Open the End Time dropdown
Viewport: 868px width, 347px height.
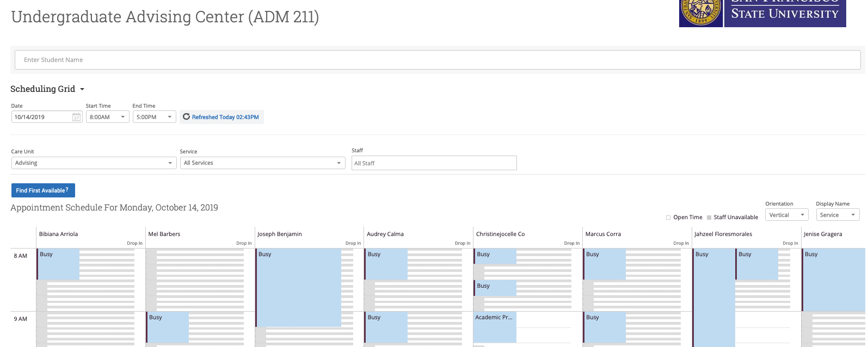click(155, 117)
